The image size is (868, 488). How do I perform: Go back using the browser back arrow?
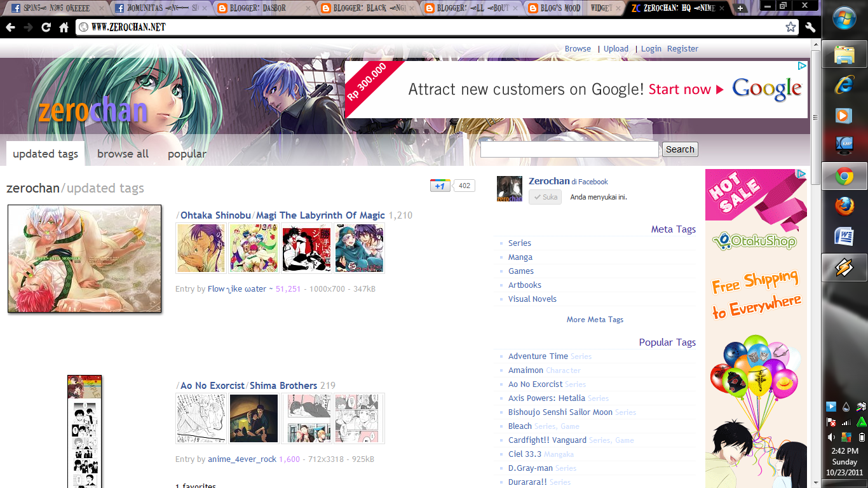pyautogui.click(x=10, y=27)
